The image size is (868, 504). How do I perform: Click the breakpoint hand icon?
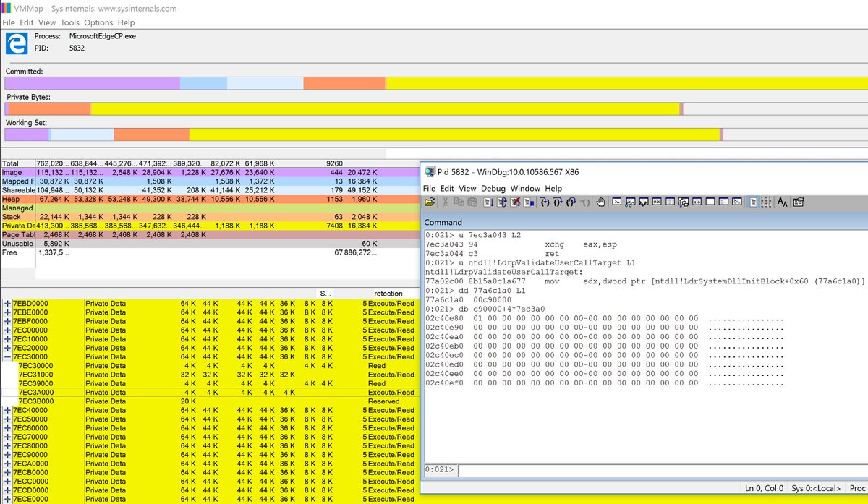pos(600,202)
